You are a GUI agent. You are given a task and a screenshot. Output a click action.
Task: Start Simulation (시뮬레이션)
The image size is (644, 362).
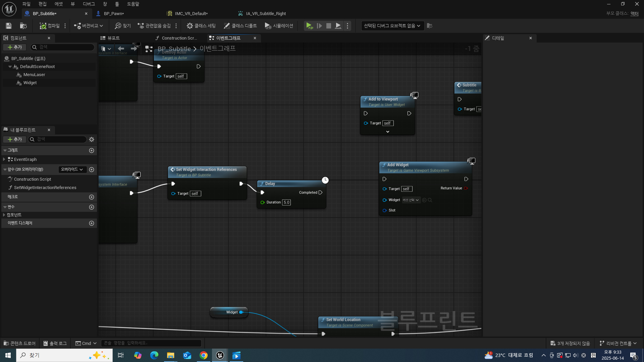(279, 26)
